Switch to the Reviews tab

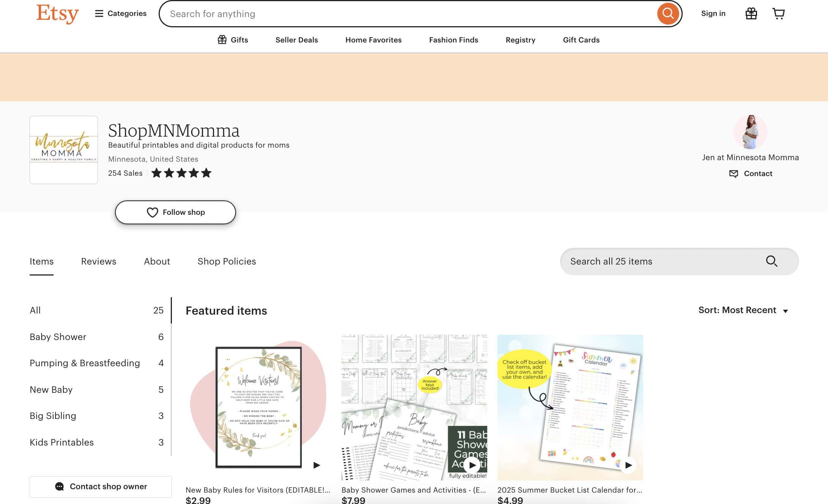pyautogui.click(x=99, y=261)
